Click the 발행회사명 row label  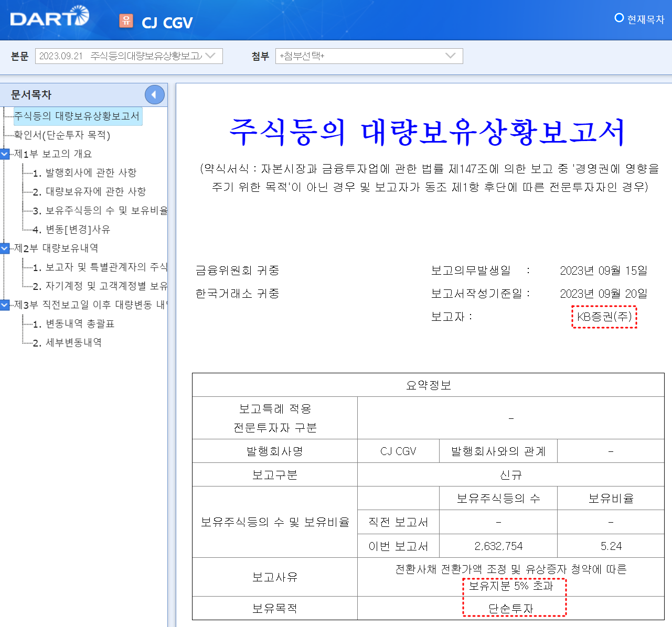(x=275, y=451)
